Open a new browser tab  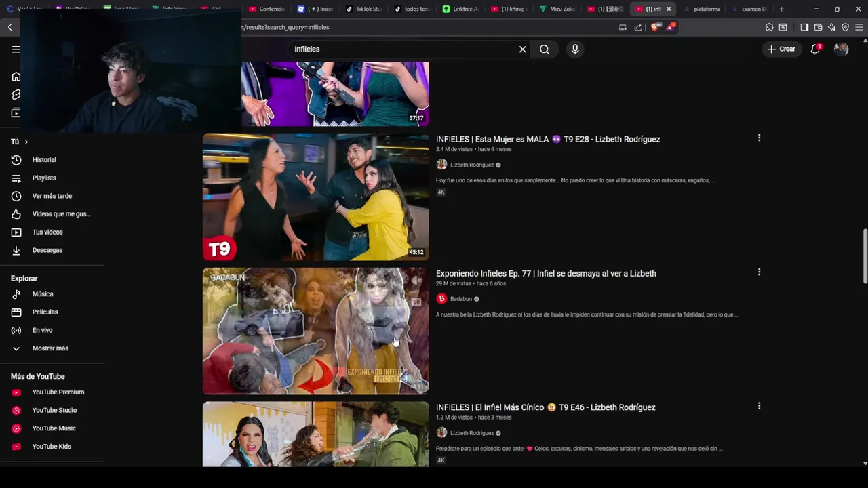click(781, 9)
